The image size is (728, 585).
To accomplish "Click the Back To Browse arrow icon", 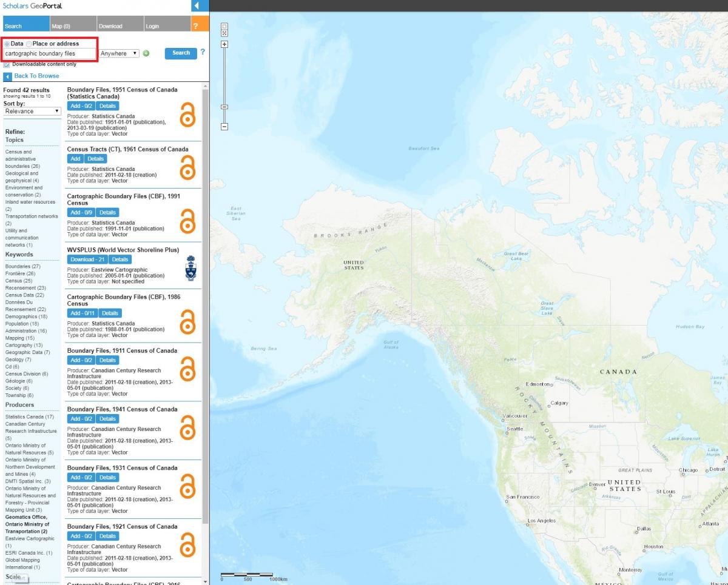I will 7,76.
